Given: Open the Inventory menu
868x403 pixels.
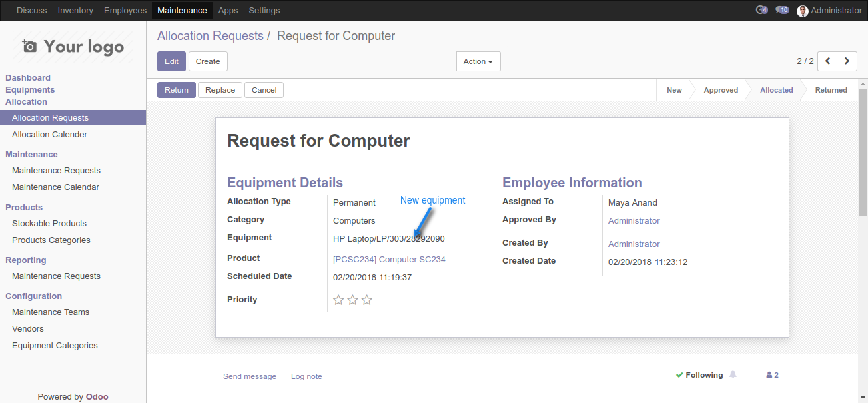Looking at the screenshot, I should coord(75,11).
